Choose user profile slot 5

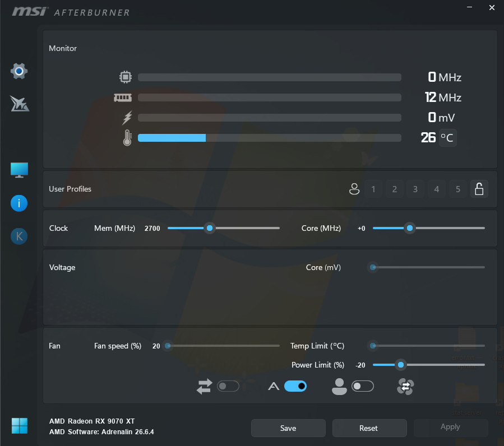point(457,189)
